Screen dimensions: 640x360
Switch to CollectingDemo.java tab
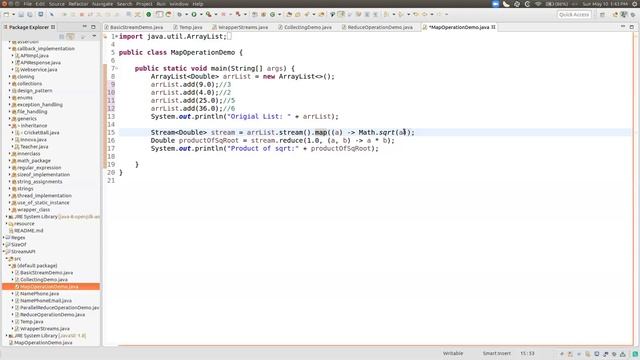point(307,27)
